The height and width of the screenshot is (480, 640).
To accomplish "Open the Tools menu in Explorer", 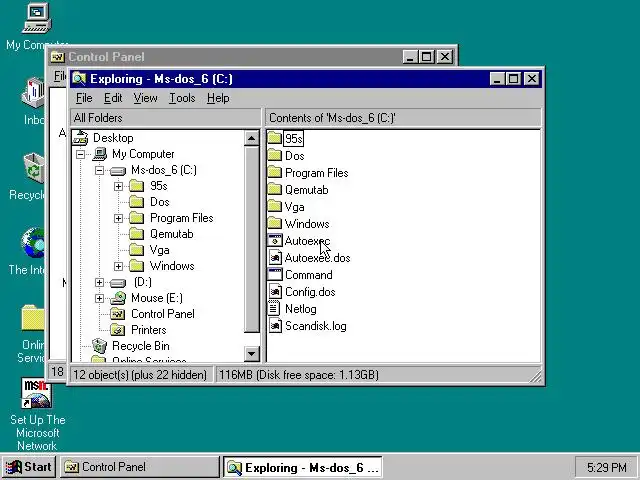I will click(182, 98).
